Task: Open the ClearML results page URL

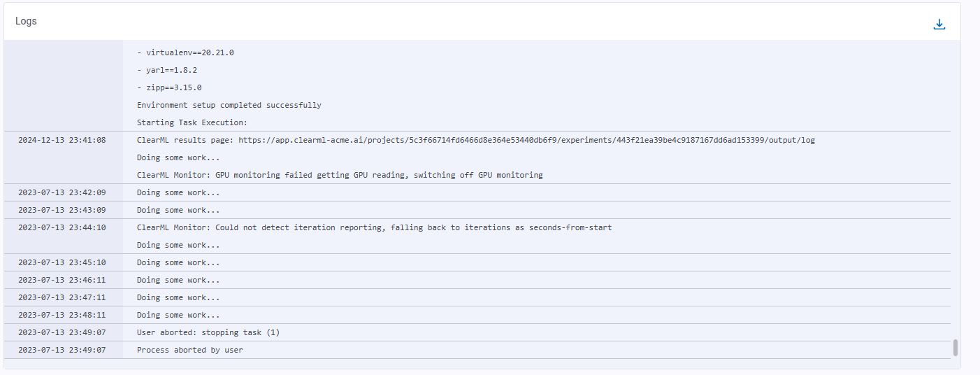Action: (526, 140)
